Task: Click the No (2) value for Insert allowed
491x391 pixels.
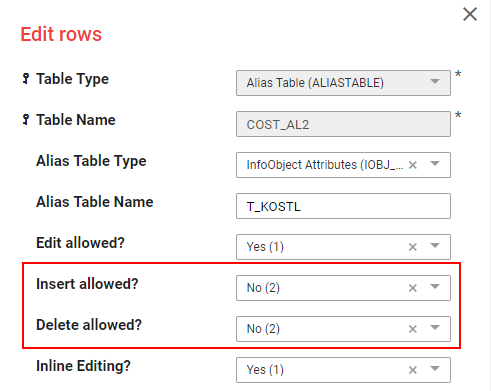Action: coord(263,288)
